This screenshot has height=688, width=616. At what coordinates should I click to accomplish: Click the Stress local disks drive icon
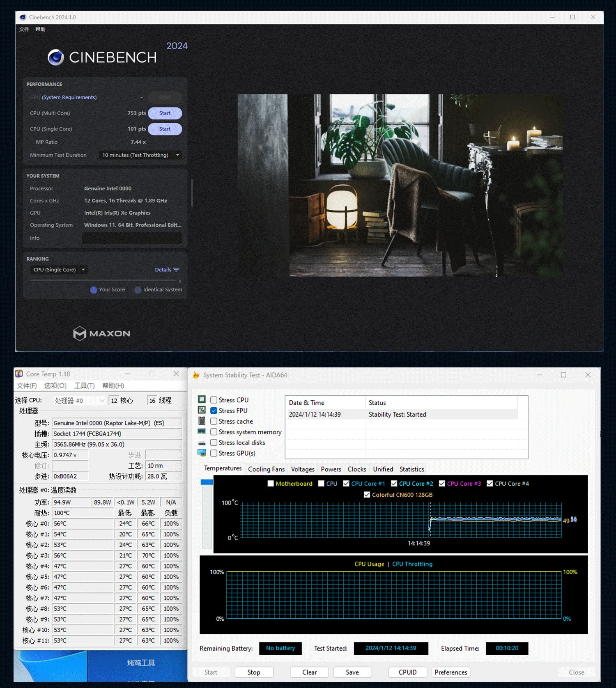click(x=202, y=443)
